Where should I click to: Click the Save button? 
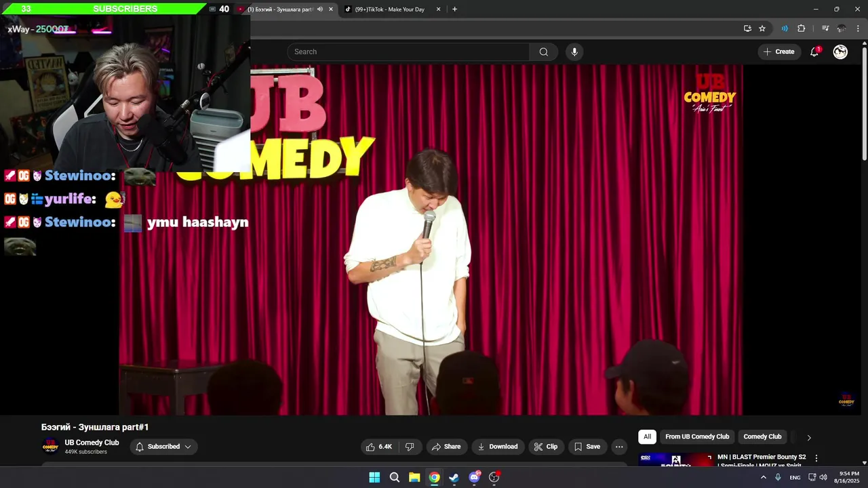(587, 447)
